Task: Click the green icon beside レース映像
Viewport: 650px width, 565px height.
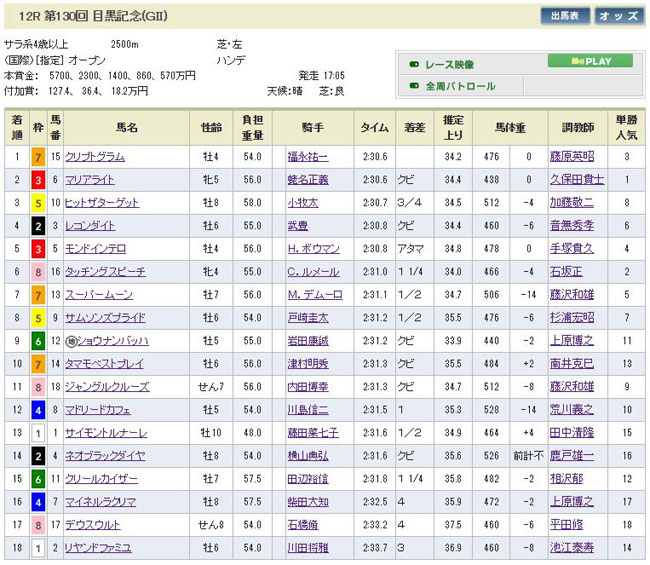Action: click(x=414, y=63)
